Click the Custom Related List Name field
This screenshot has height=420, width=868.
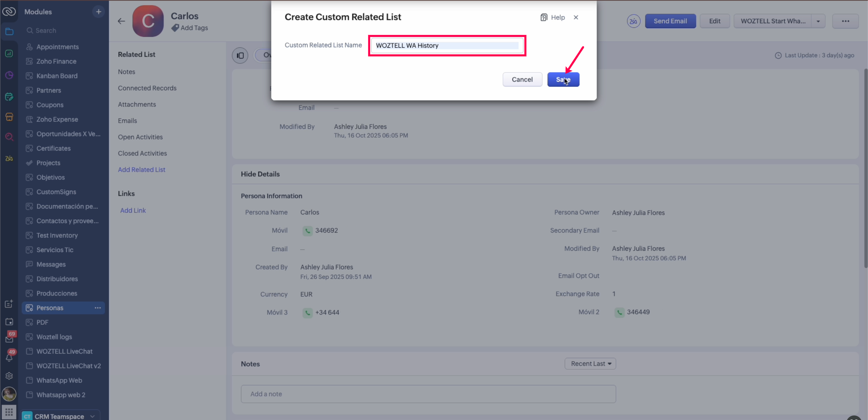click(446, 46)
